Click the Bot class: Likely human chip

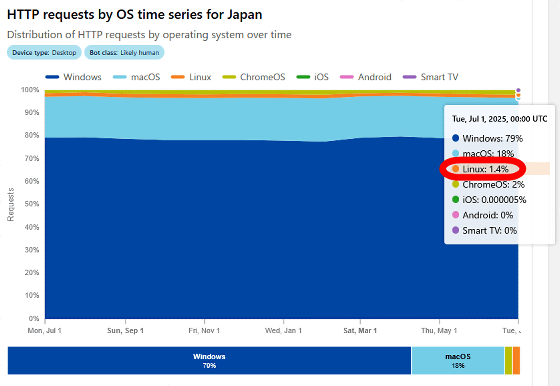pyautogui.click(x=124, y=52)
